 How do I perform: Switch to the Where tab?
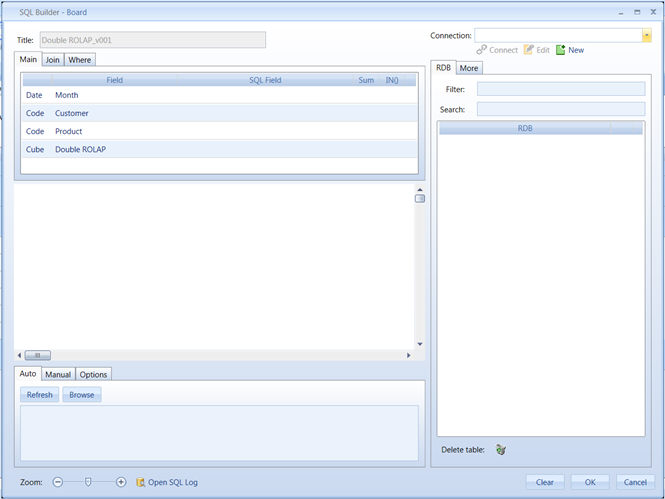point(80,60)
